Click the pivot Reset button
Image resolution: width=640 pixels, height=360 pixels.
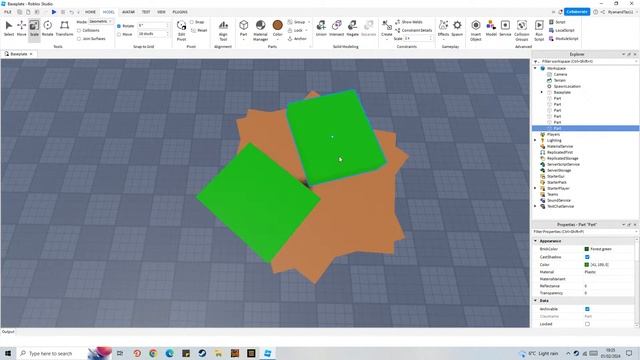coord(199,30)
